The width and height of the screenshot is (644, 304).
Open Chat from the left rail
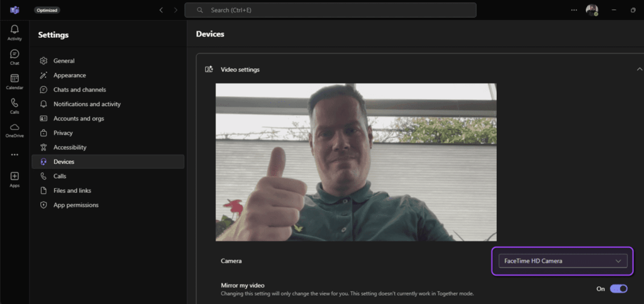coord(14,57)
